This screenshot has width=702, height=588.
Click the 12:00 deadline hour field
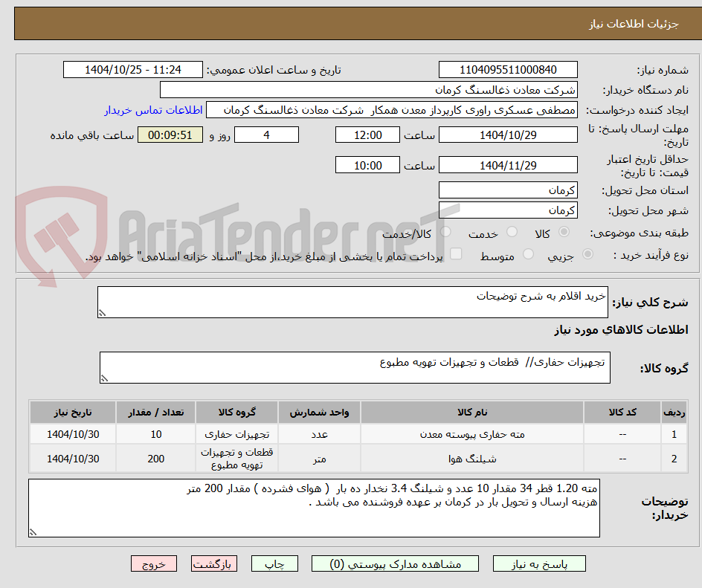coord(367,135)
